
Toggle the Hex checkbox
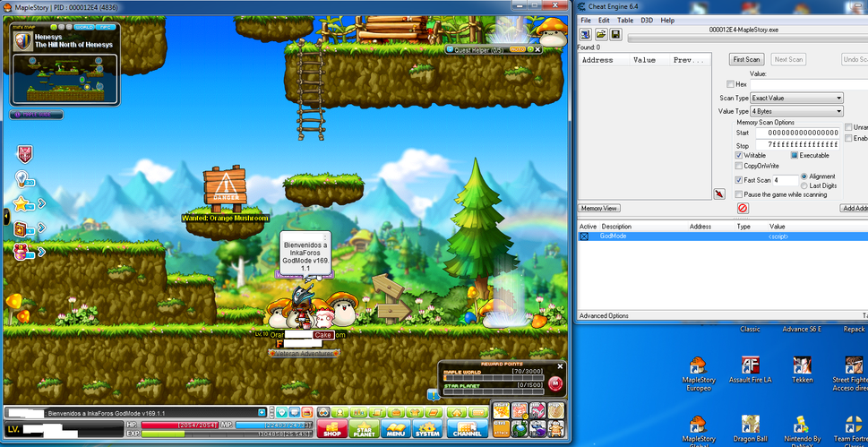tap(730, 84)
